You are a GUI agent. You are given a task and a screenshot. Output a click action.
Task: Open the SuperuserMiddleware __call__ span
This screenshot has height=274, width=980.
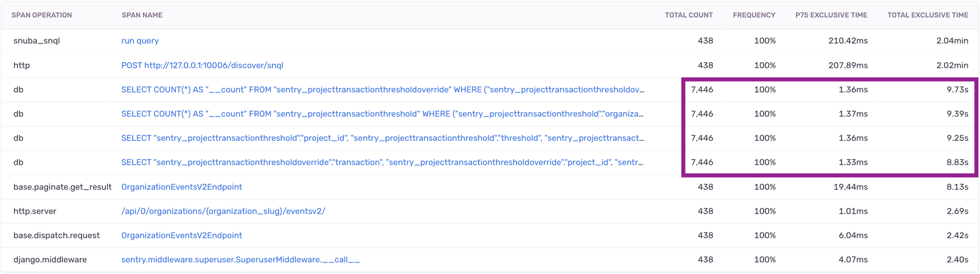240,260
